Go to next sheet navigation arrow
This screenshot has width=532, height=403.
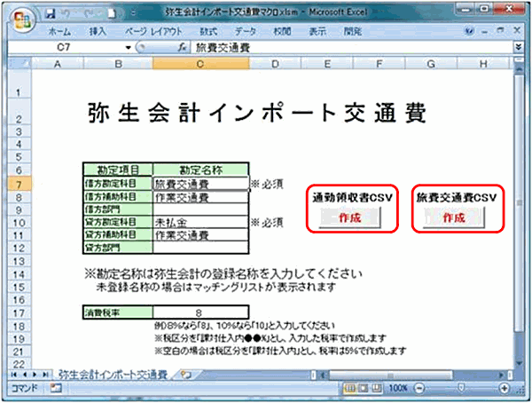pos(35,375)
